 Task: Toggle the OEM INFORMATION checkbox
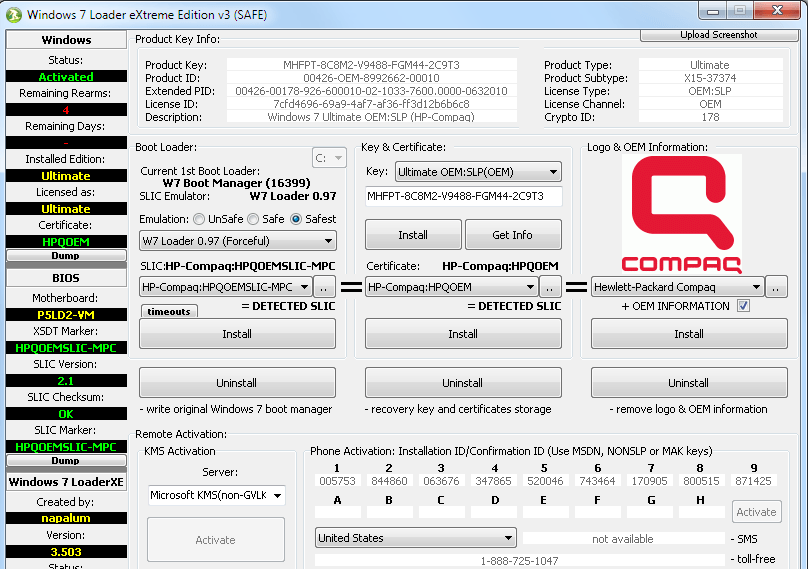743,306
